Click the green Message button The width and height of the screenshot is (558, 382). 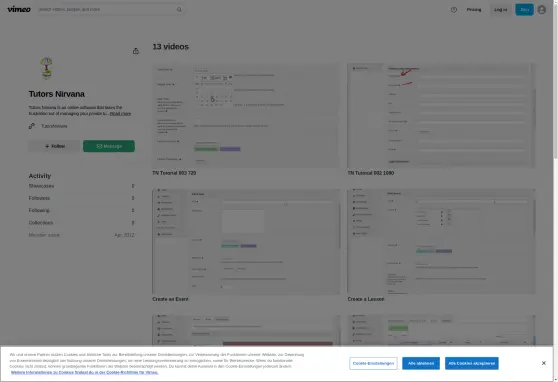tap(109, 146)
